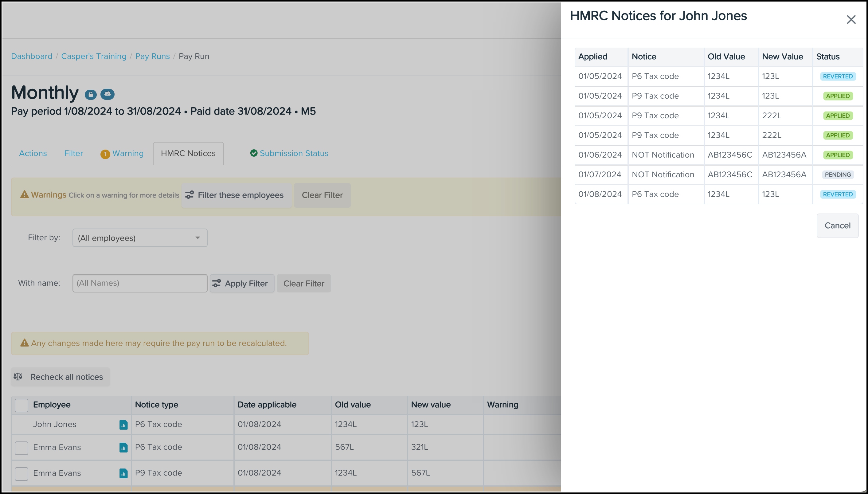Open Casper's Training breadcrumb link
The image size is (868, 494).
pyautogui.click(x=94, y=56)
